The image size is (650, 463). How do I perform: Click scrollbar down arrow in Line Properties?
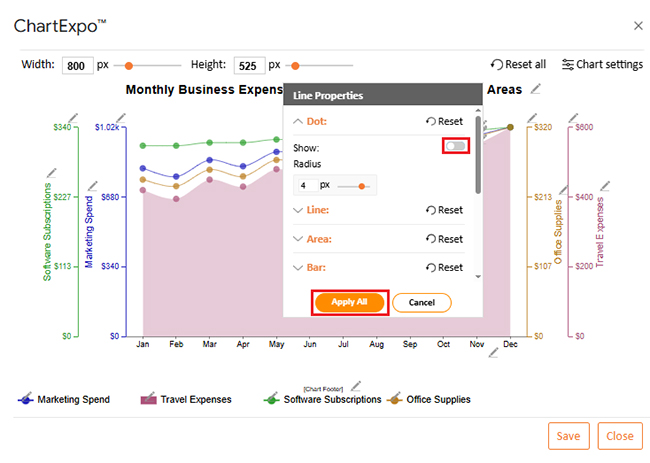[478, 276]
